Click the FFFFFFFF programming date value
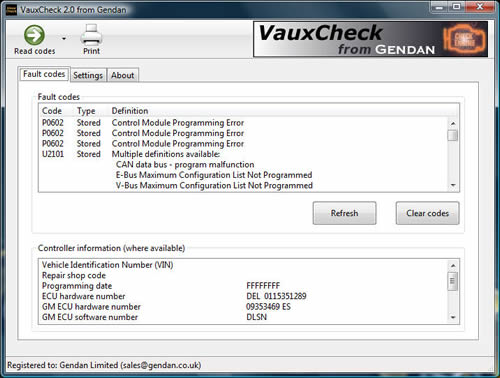This screenshot has height=378, width=500. click(x=263, y=286)
